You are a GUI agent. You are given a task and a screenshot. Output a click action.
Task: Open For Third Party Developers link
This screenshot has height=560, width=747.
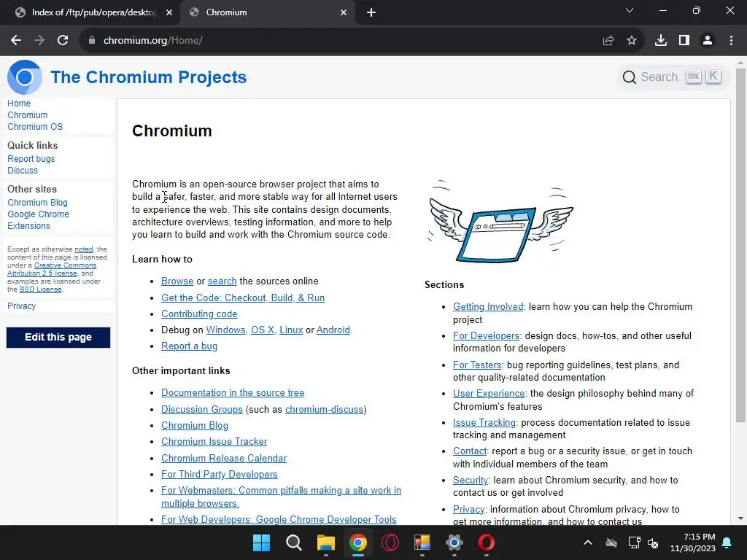[x=219, y=474]
